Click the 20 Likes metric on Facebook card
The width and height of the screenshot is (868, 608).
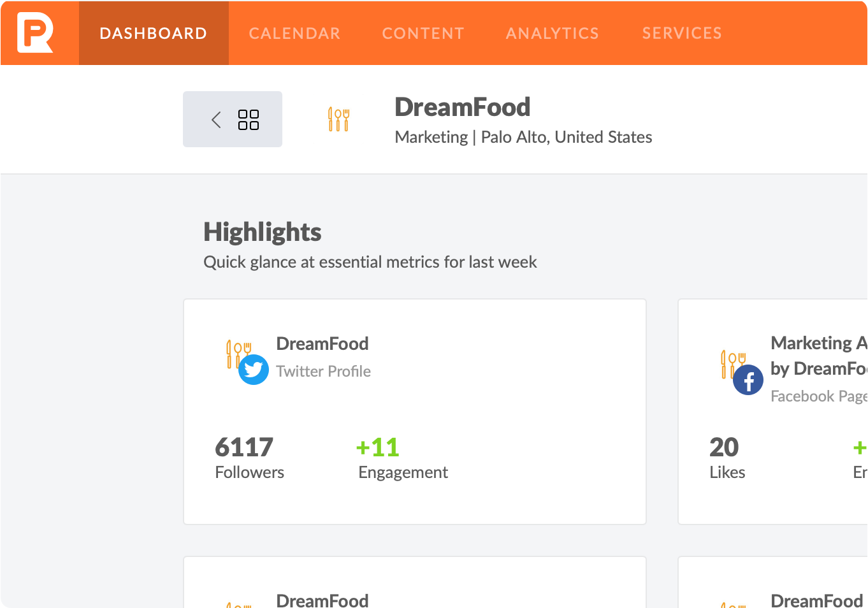725,447
